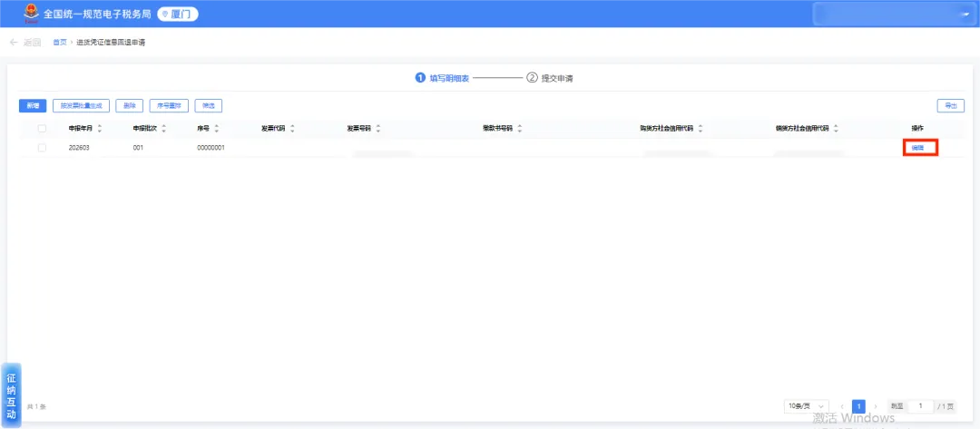Click the blue 新增 button
Viewport: 980px width, 429px height.
click(33, 106)
